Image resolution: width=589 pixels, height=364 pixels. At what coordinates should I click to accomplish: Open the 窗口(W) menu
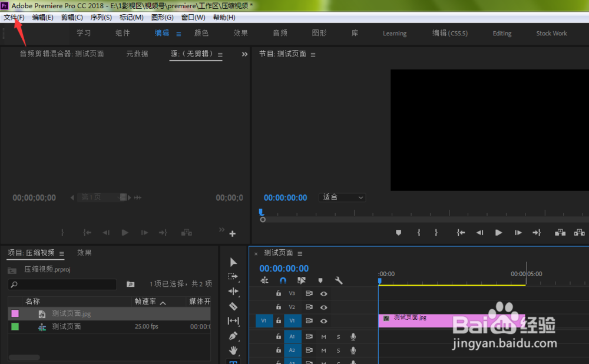pos(193,17)
